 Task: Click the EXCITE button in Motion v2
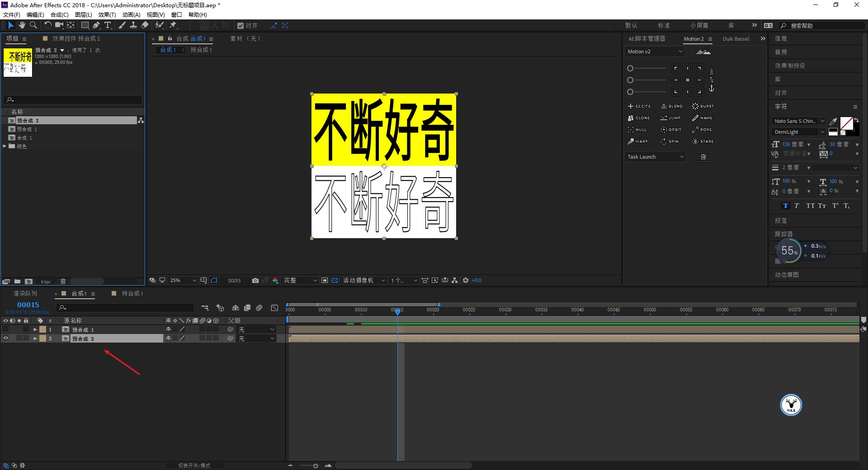click(x=639, y=106)
